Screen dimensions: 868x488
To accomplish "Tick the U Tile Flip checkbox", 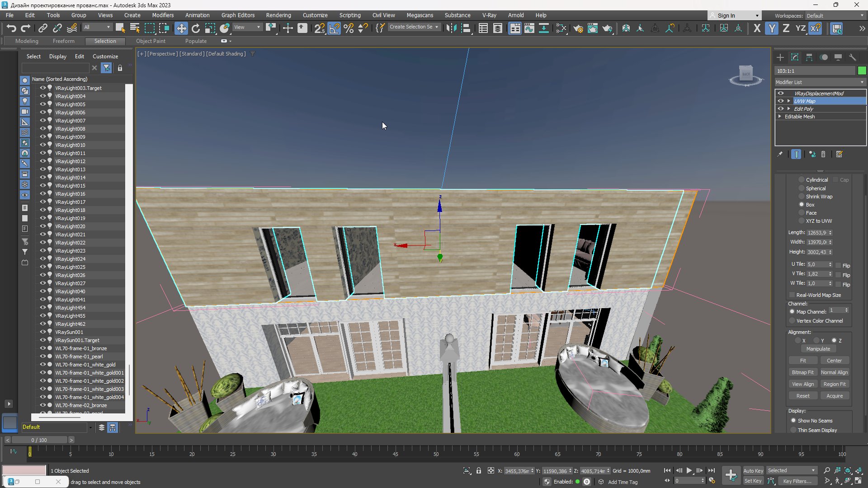I will pyautogui.click(x=838, y=265).
